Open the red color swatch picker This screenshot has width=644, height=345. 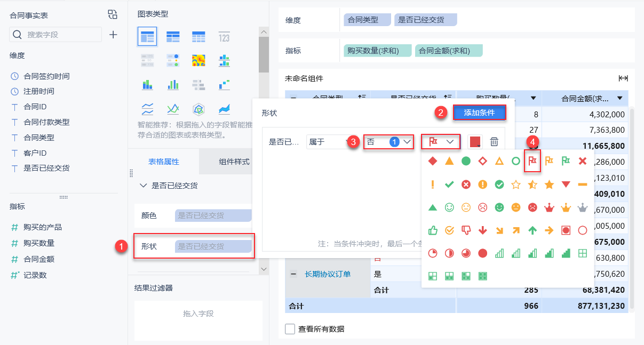(475, 141)
